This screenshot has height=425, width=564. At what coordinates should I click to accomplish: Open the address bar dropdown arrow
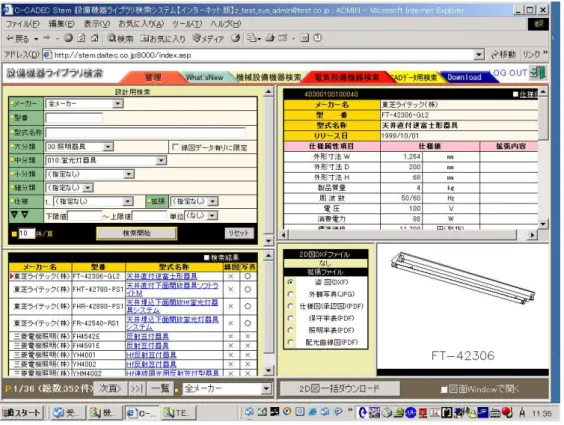tap(479, 55)
